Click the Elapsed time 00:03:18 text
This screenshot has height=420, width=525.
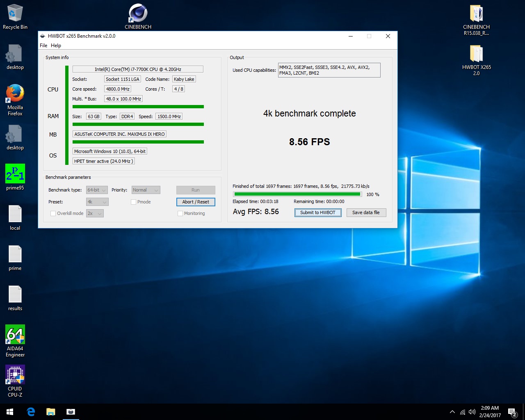(256, 201)
